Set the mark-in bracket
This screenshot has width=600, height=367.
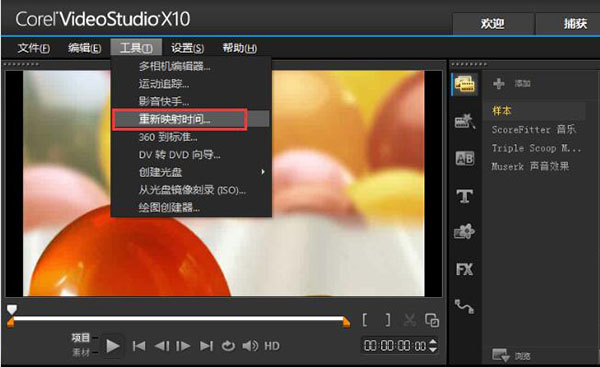[365, 320]
